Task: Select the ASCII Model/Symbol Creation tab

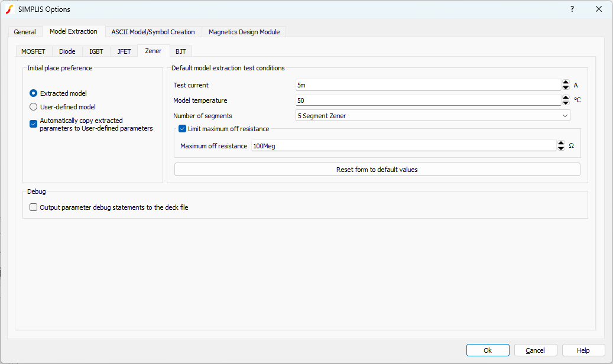Action: [153, 32]
